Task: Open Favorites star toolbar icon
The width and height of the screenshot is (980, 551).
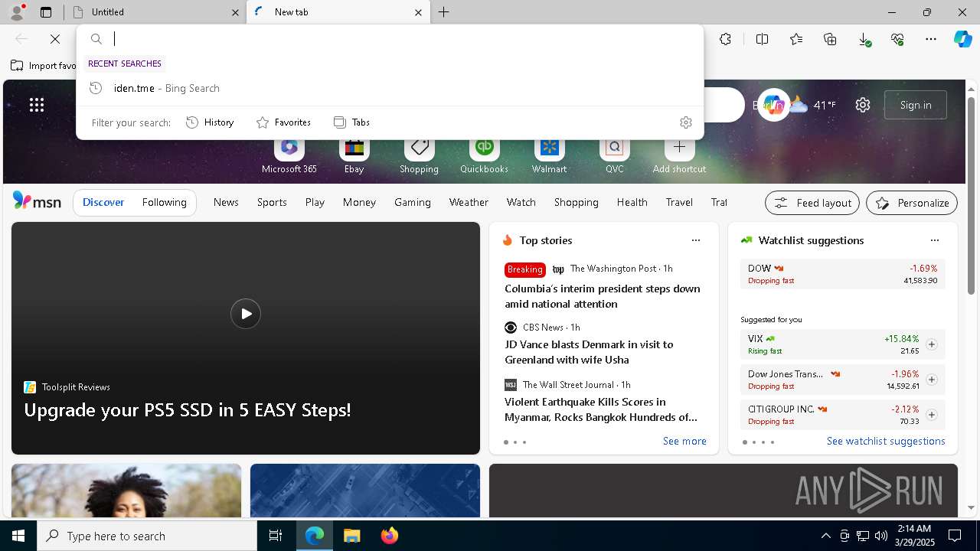Action: (x=796, y=39)
